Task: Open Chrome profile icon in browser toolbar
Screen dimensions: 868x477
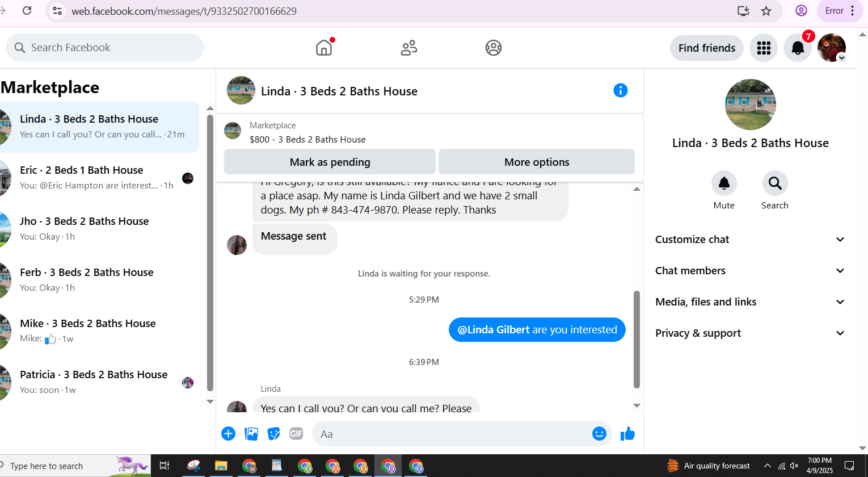Action: [x=801, y=11]
